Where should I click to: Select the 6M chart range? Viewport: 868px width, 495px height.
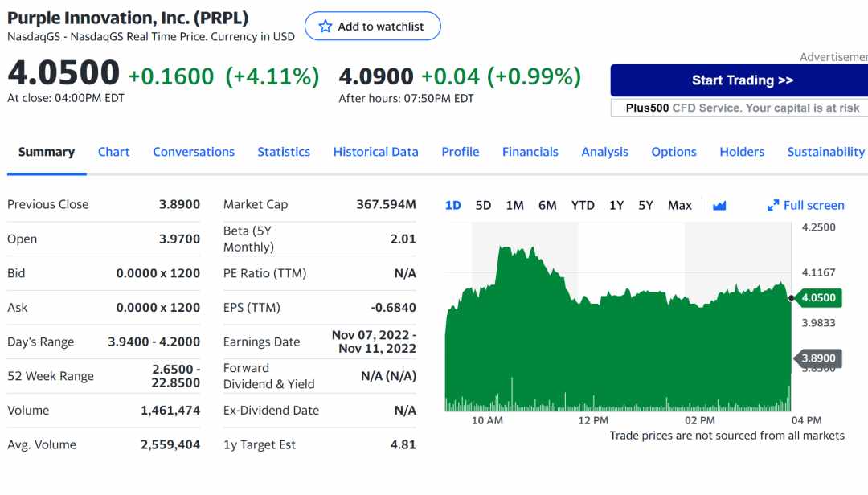(547, 206)
